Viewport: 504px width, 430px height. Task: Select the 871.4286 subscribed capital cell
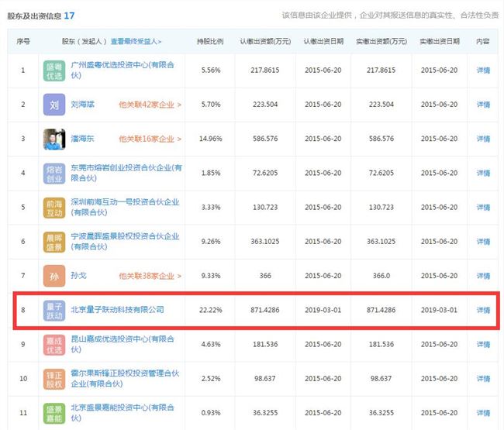(265, 310)
